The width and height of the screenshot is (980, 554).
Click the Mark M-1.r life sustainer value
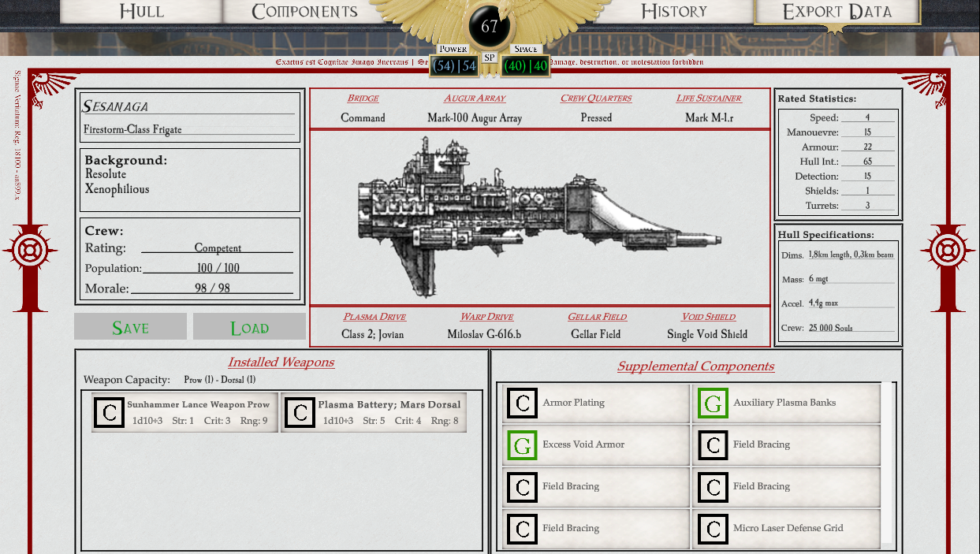tap(709, 117)
